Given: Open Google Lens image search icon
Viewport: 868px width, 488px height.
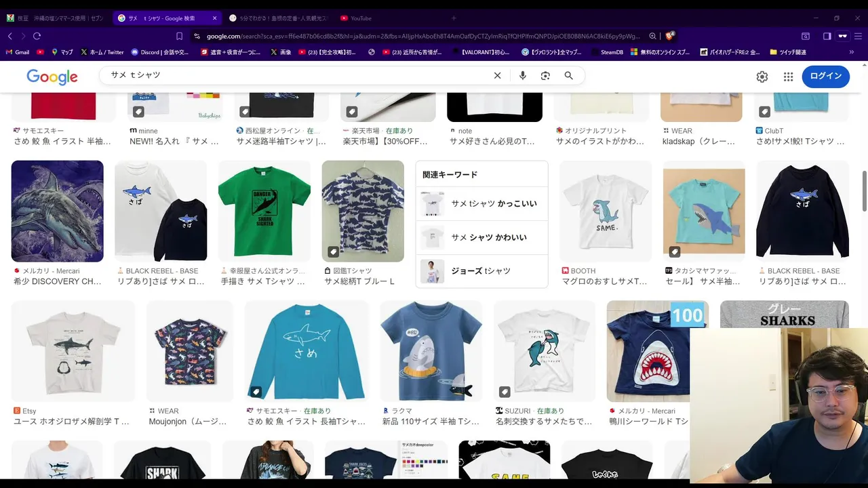Looking at the screenshot, I should [x=545, y=76].
